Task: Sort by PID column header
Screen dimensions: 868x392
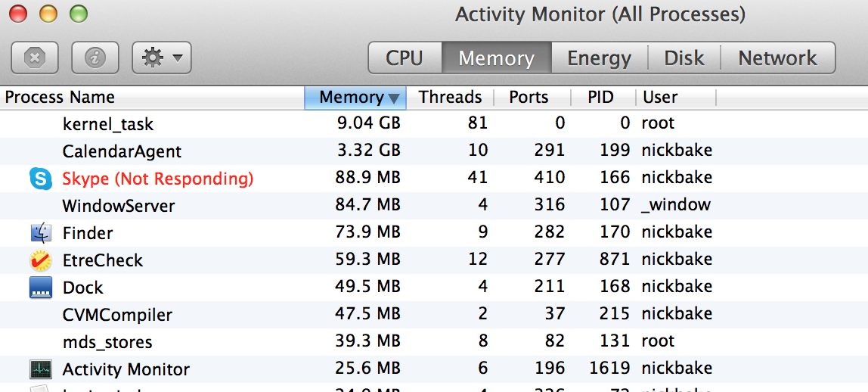Action: pos(600,98)
